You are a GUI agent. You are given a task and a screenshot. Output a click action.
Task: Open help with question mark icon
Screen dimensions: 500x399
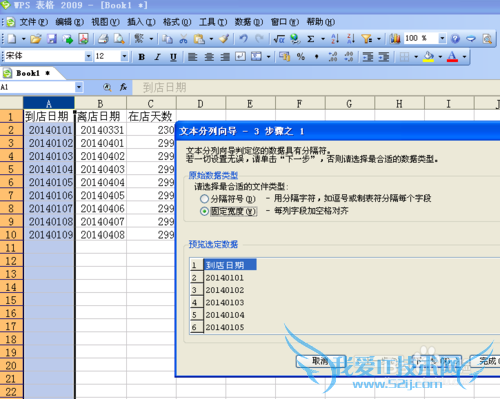455,39
